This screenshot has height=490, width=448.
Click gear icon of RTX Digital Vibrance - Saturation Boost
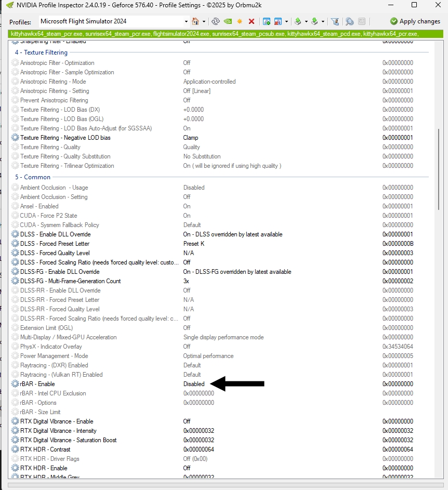(x=15, y=440)
